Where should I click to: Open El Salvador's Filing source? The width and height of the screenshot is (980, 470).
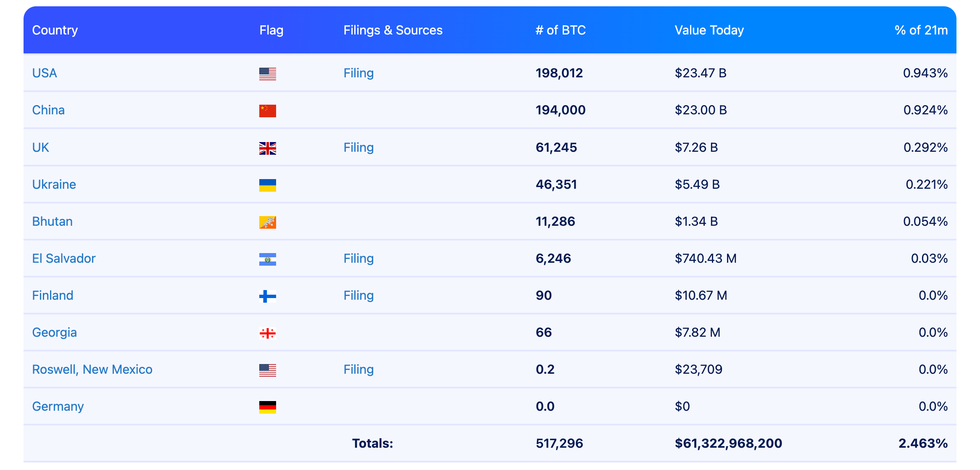click(x=358, y=259)
